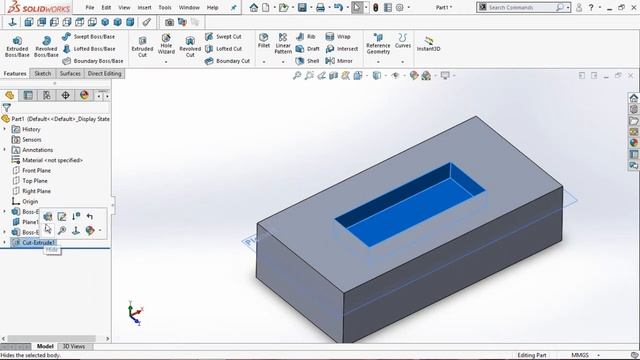Image resolution: width=640 pixels, height=360 pixels.
Task: Expand the Cut-Extrude1 feature node
Action: 4,242
